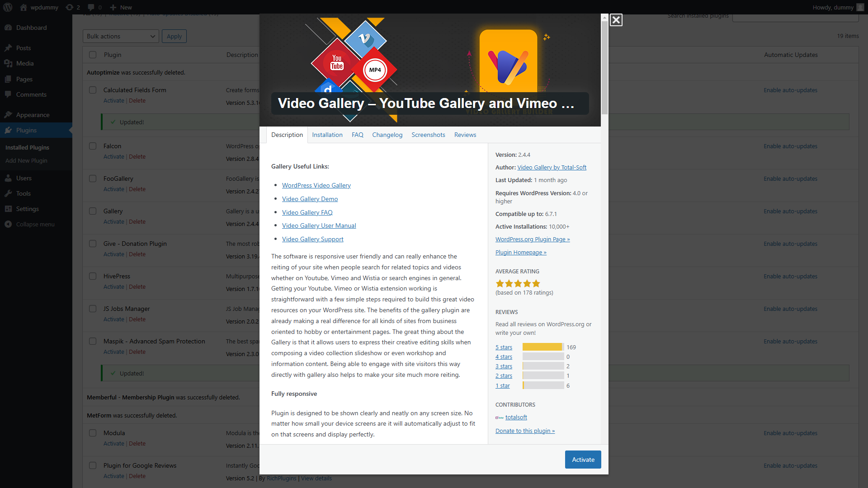Check the Gallery plugin checkbox
This screenshot has height=488, width=868.
pyautogui.click(x=93, y=211)
